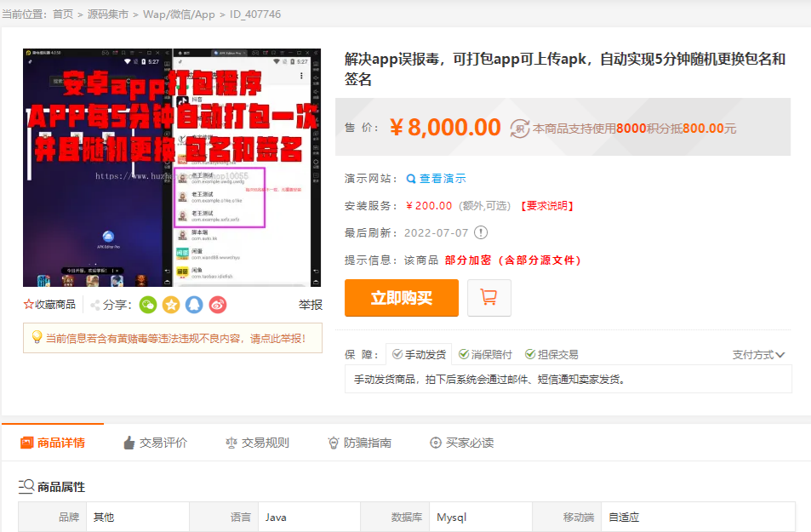The width and height of the screenshot is (811, 532).
Task: Select the 手动发货 guarantee checkmark
Action: click(x=395, y=354)
